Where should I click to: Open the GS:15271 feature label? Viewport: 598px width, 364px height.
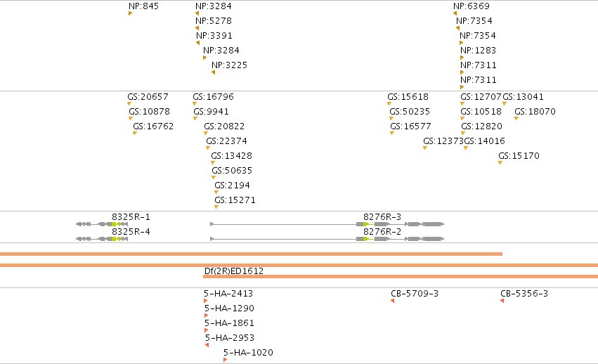click(x=235, y=200)
